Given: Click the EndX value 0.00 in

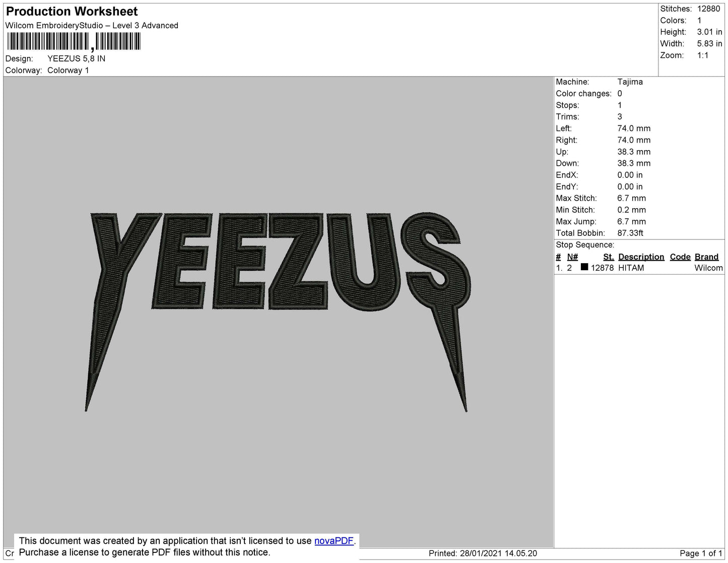Looking at the screenshot, I should pos(630,175).
